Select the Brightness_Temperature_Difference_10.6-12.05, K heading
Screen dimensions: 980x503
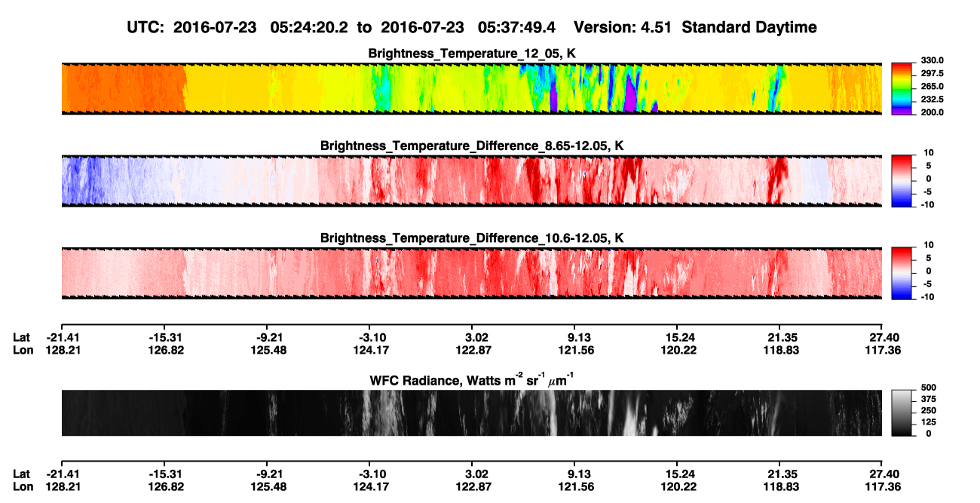click(472, 238)
